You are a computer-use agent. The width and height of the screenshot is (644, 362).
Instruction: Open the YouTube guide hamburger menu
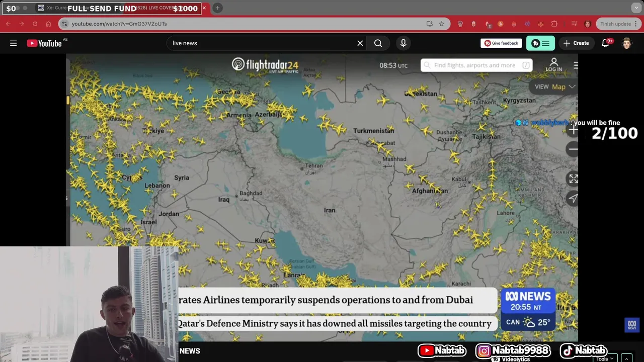tap(14, 43)
